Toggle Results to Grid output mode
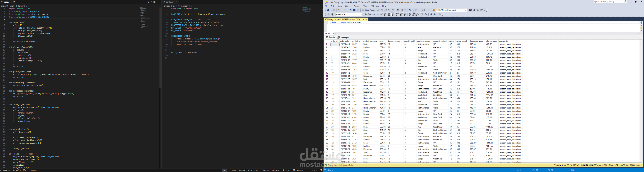The width and height of the screenshot is (644, 172). (414, 14)
